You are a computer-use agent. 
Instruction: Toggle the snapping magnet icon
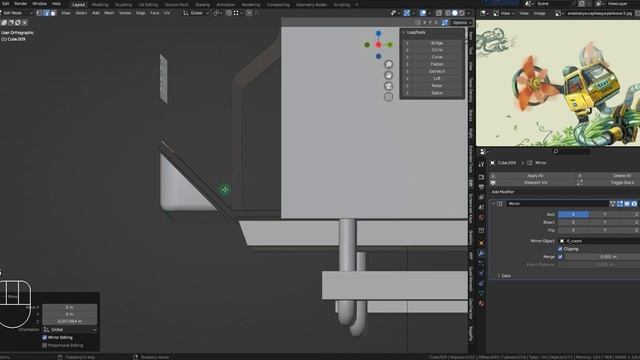(229, 13)
